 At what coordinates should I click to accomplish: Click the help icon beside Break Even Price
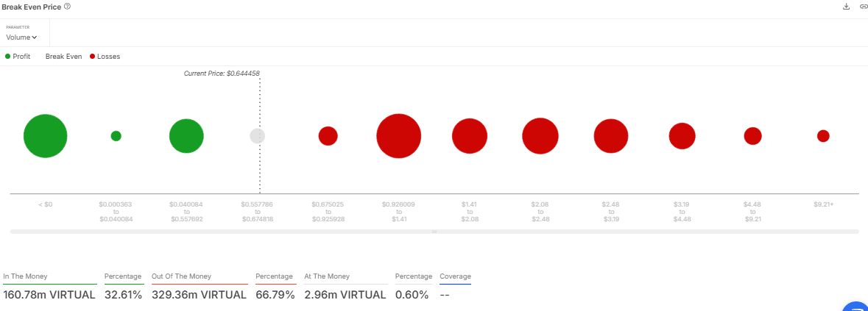click(x=68, y=7)
